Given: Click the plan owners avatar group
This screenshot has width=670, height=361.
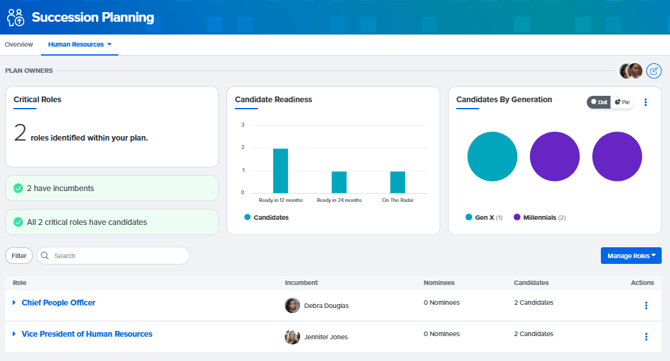Looking at the screenshot, I should 631,71.
